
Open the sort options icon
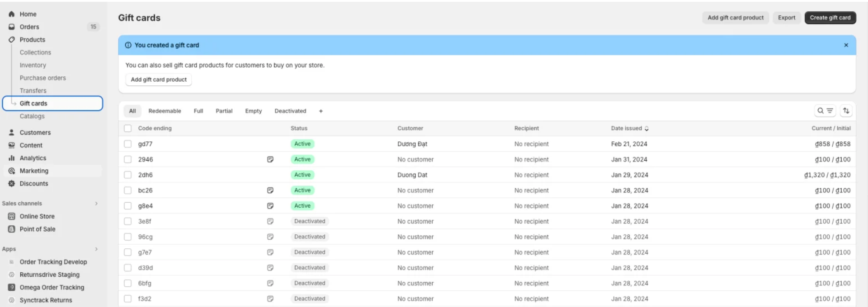tap(846, 111)
